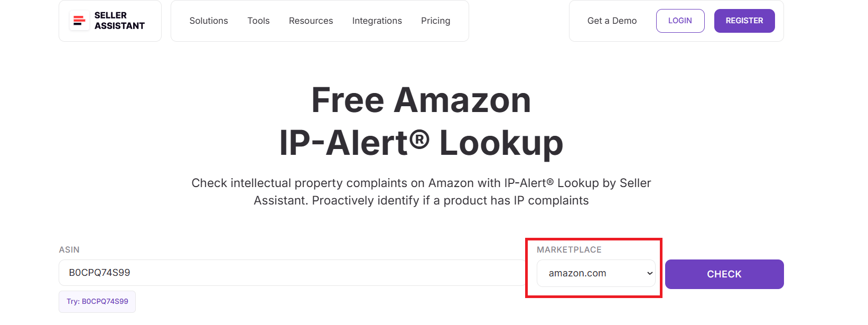Open the Pricing page

[x=435, y=21]
